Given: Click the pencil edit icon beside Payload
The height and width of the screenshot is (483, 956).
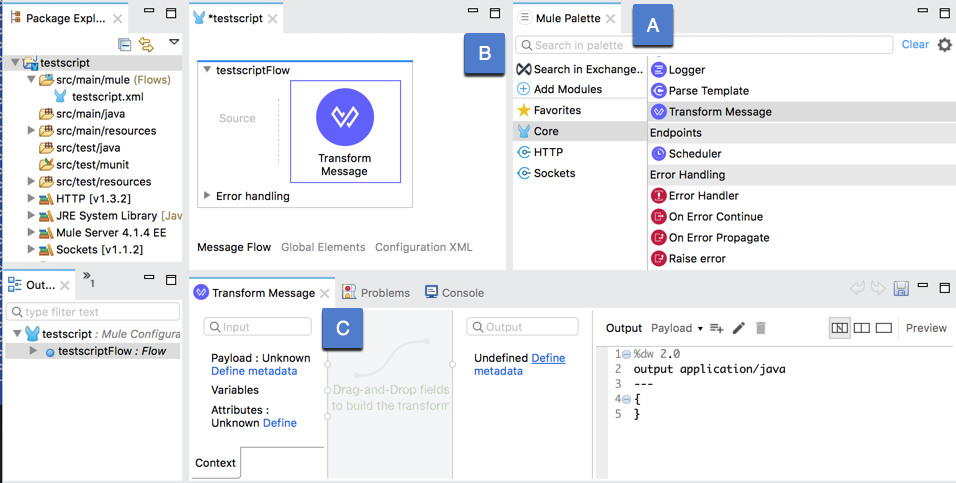Looking at the screenshot, I should (x=739, y=328).
